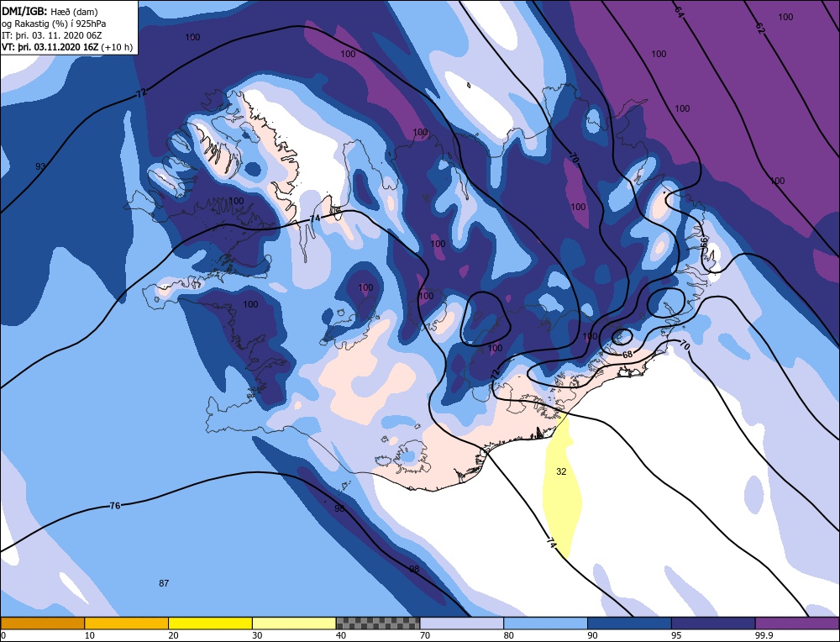
Task: Click the "95" tick label in the legend
Action: [676, 635]
